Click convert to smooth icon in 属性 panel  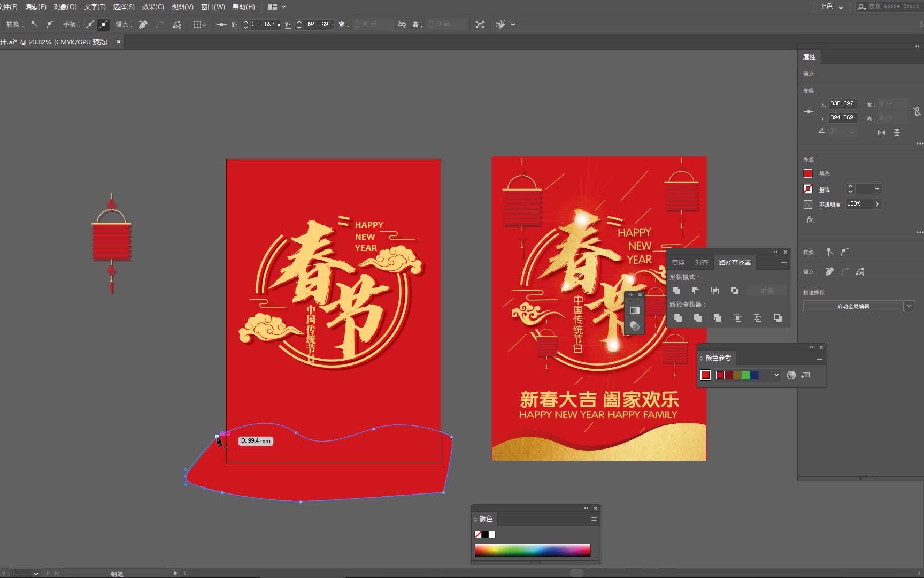845,252
